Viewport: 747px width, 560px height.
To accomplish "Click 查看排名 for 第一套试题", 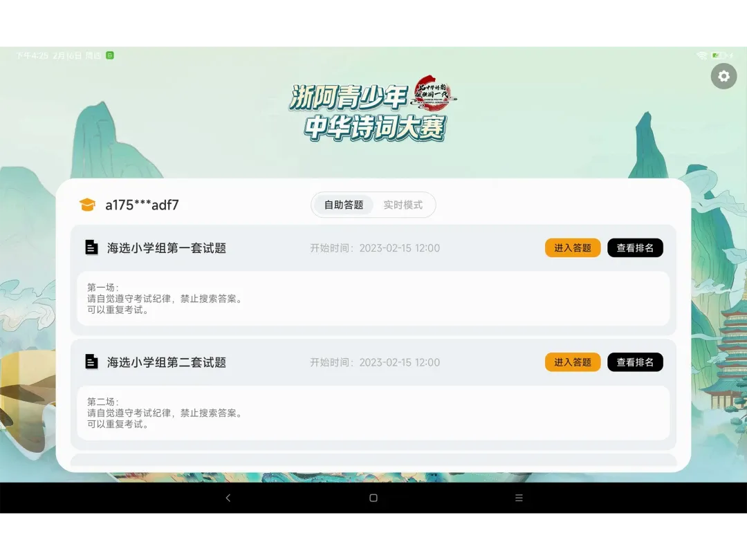I will coord(635,248).
